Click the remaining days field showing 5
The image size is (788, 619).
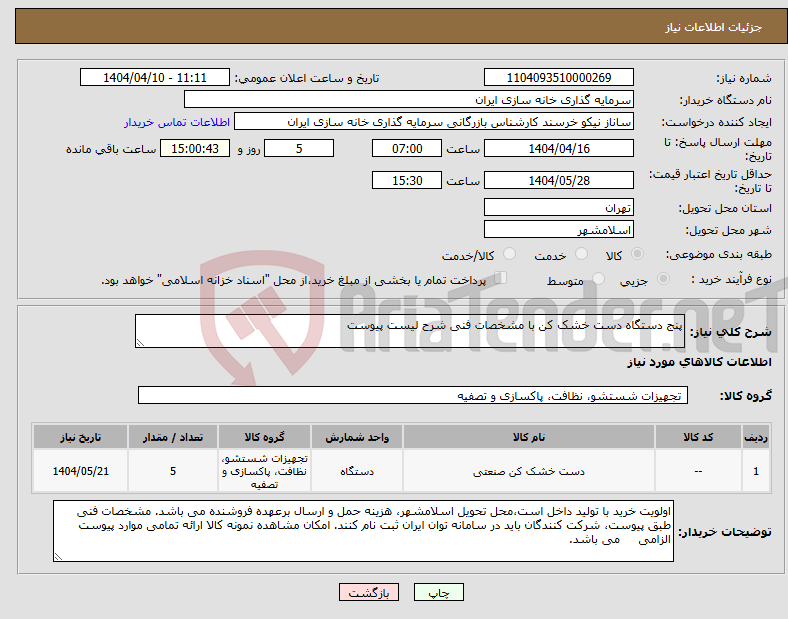(299, 148)
